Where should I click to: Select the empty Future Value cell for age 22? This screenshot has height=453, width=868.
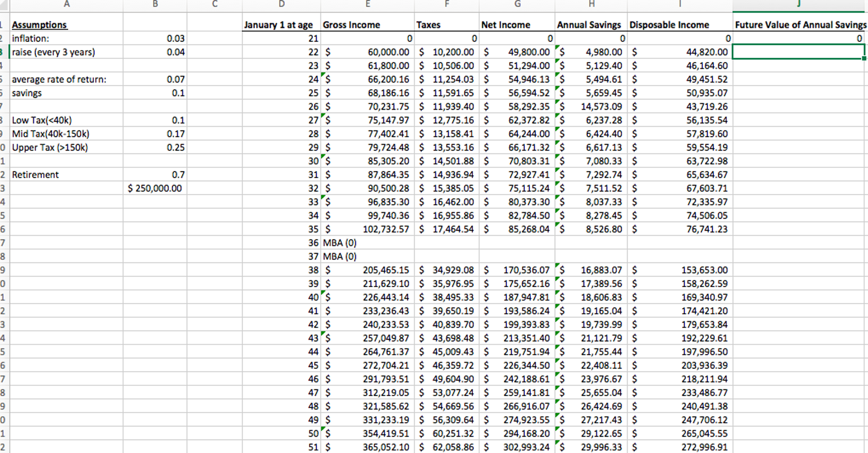(x=798, y=52)
